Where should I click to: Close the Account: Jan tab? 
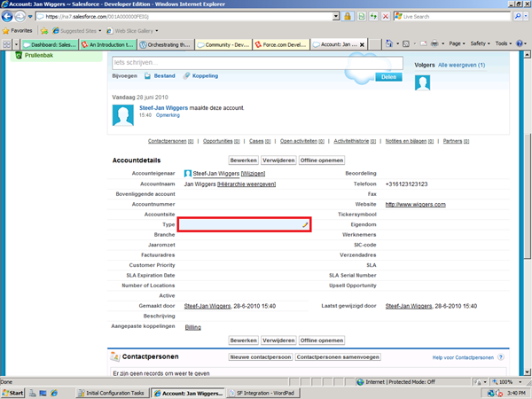click(x=362, y=44)
